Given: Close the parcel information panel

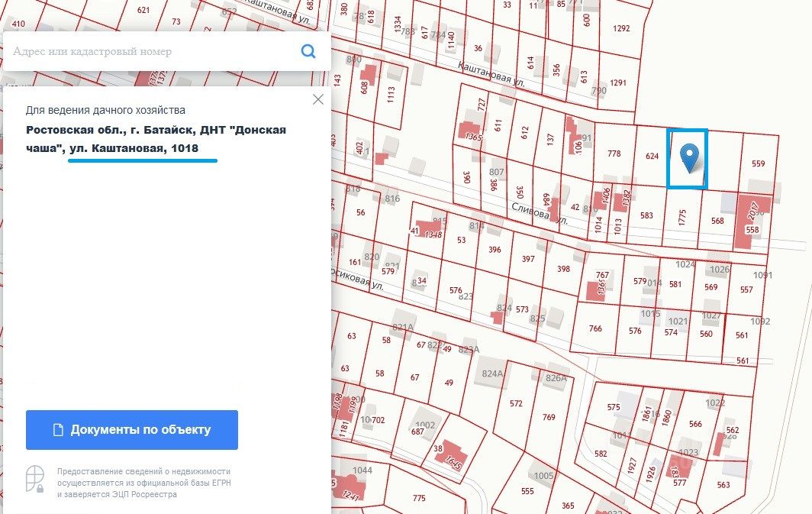Looking at the screenshot, I should 318,99.
